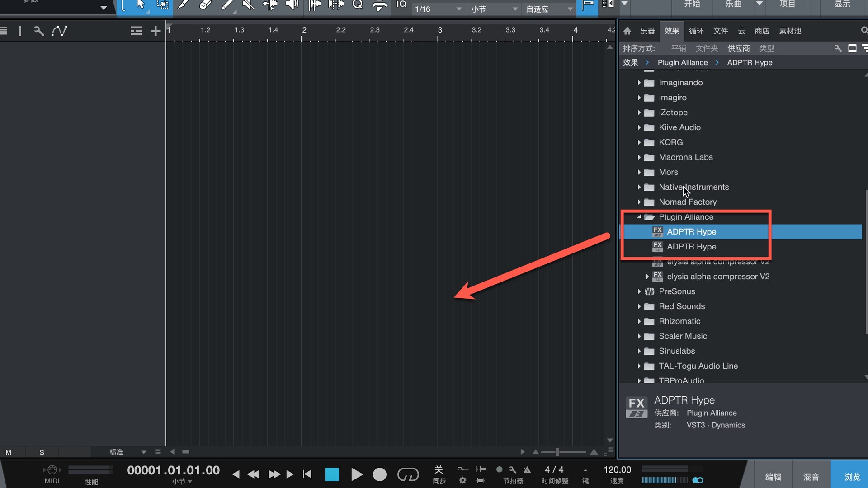
Task: Click Plugin Alliance in the breadcrumb path
Action: pyautogui.click(x=683, y=62)
